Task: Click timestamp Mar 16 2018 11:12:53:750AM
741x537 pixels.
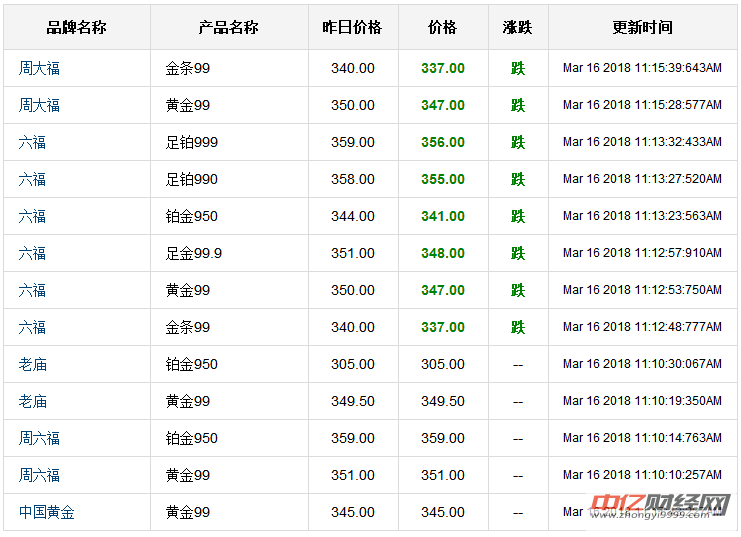Action: pyautogui.click(x=642, y=290)
